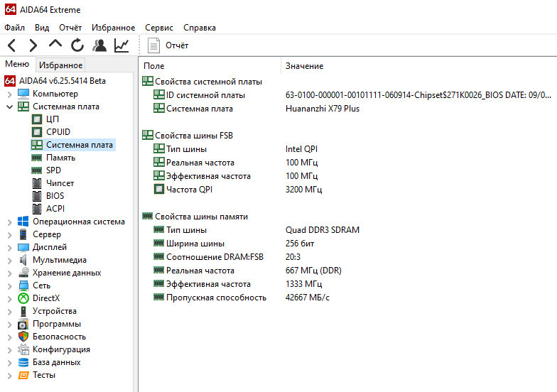This screenshot has height=392, width=557.
Task: Open the Вид menu
Action: [42, 28]
